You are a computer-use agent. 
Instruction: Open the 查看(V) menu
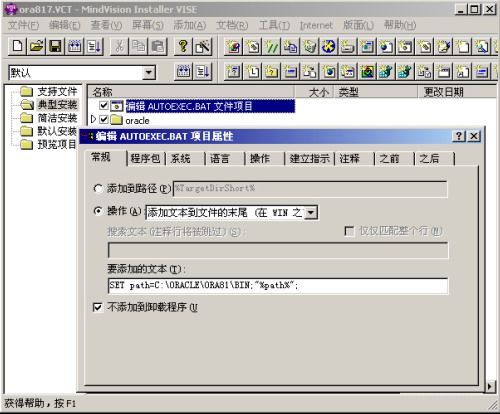point(106,25)
